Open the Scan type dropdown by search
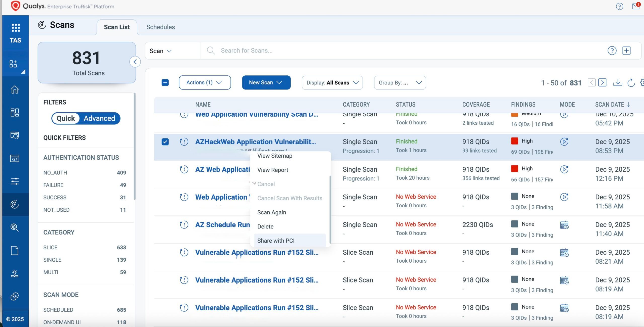 (160, 51)
